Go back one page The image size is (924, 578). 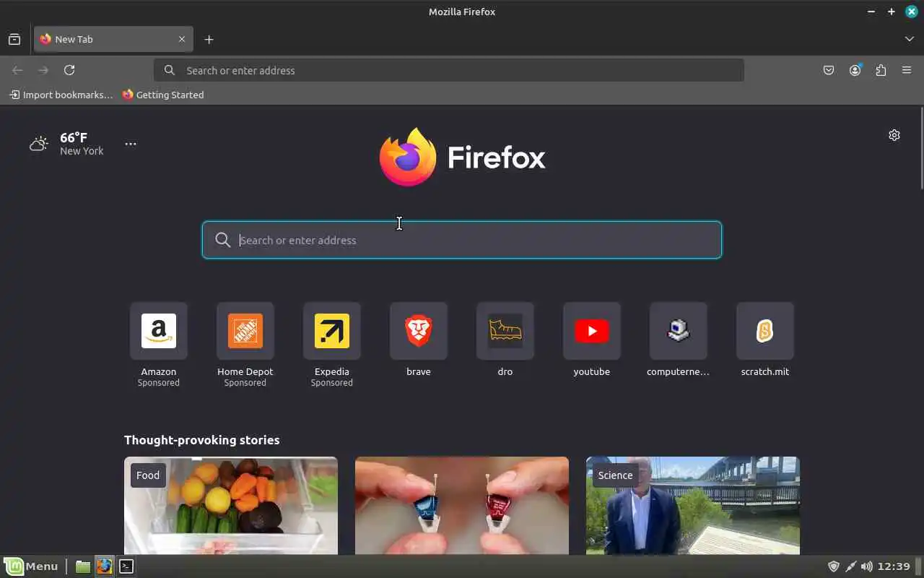(x=17, y=70)
